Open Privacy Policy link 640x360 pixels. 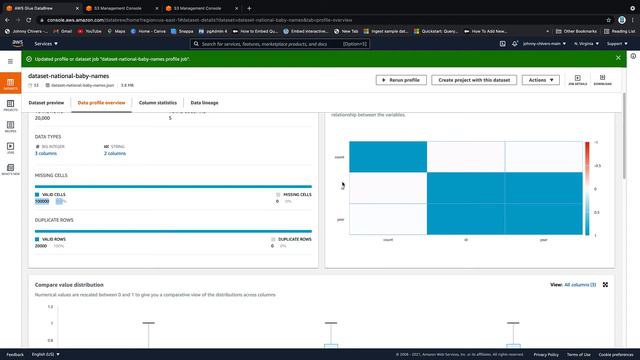click(546, 354)
